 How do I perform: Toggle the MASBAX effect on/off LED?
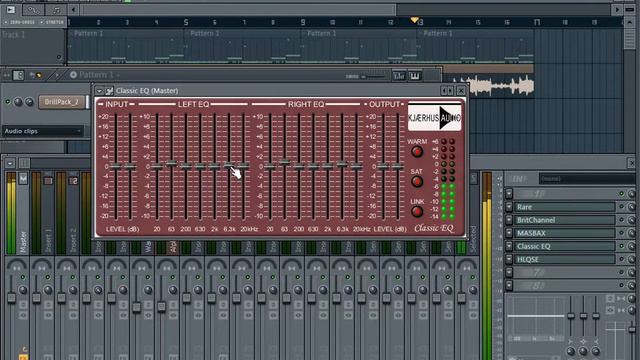point(621,233)
